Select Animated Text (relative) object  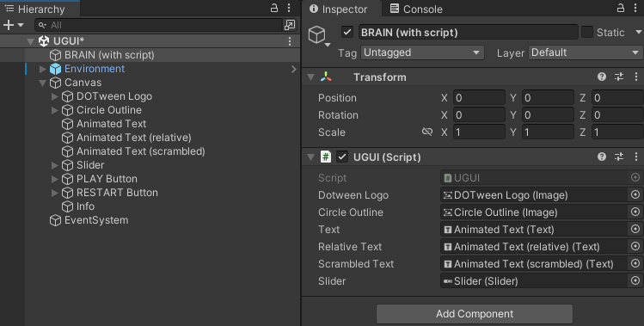134,138
